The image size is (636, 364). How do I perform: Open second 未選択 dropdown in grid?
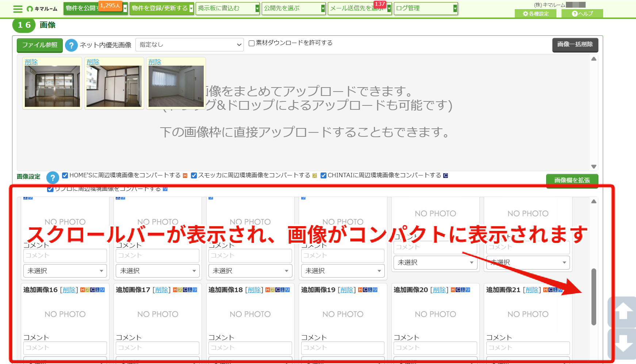[158, 271]
